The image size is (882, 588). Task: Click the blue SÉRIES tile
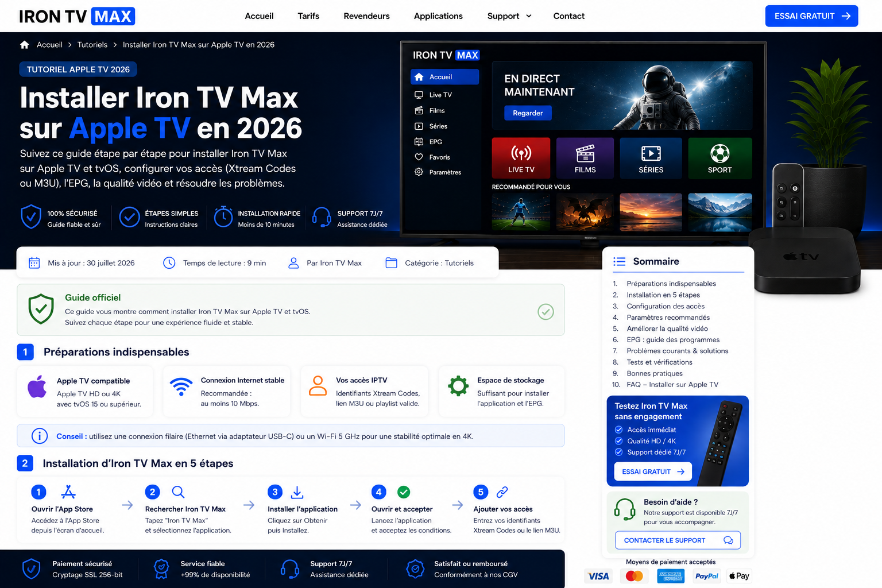(x=651, y=158)
